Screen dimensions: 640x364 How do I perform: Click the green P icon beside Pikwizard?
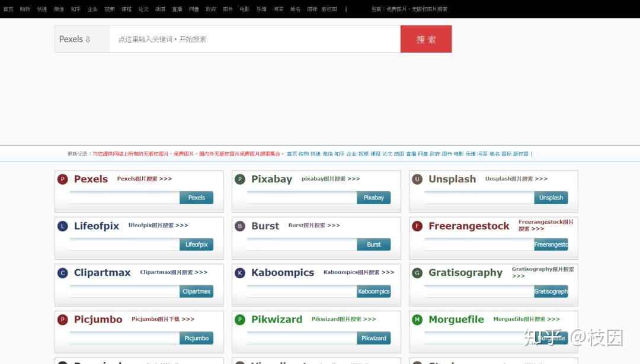point(240,320)
